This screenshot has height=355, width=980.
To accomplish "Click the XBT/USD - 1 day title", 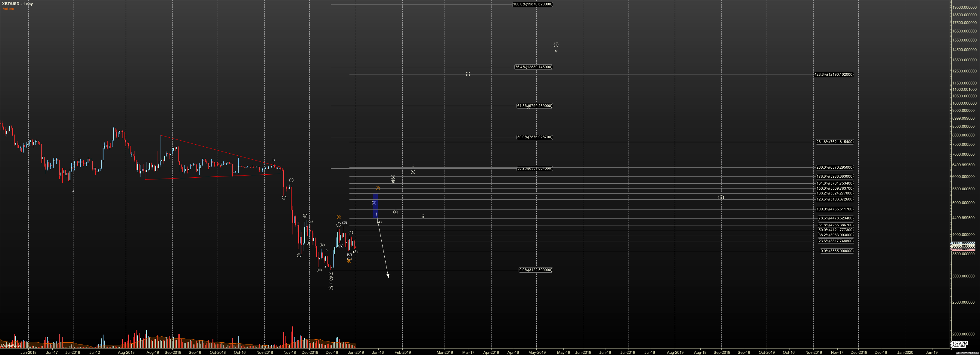I will tap(17, 4).
